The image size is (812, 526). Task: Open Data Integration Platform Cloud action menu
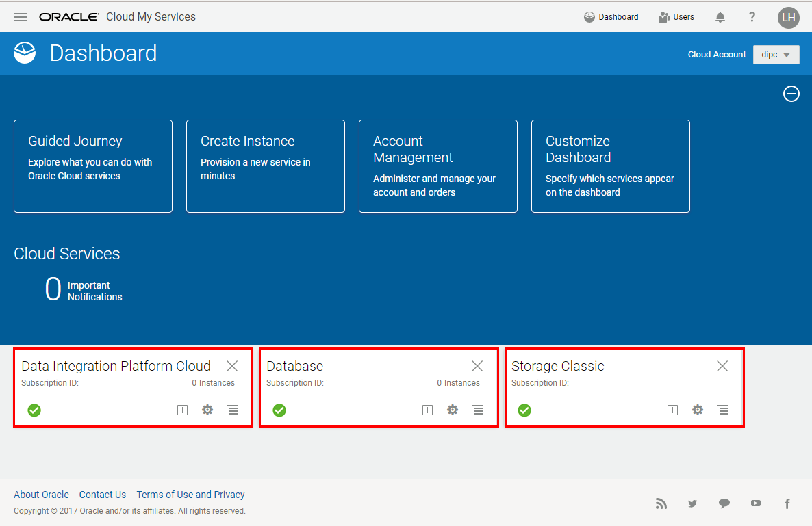233,410
